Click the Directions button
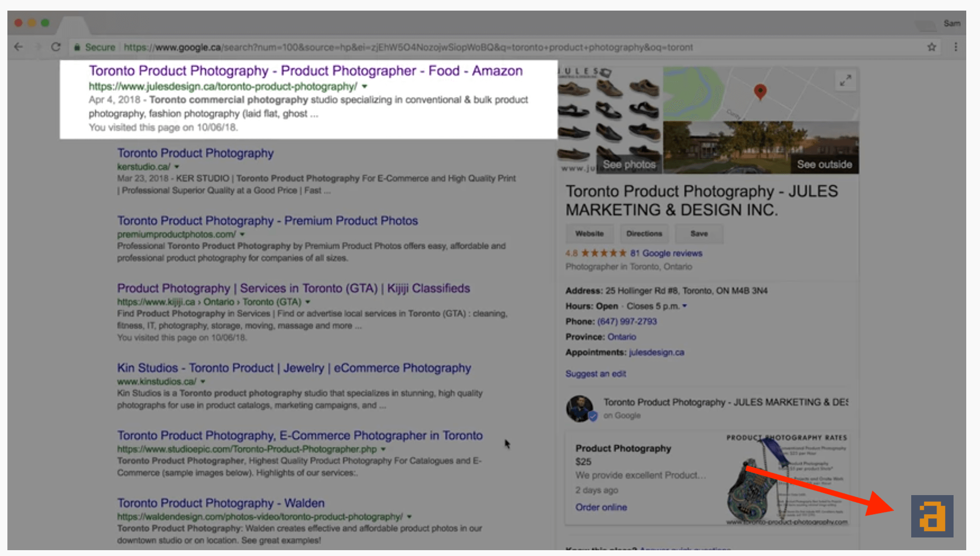 [x=644, y=234]
